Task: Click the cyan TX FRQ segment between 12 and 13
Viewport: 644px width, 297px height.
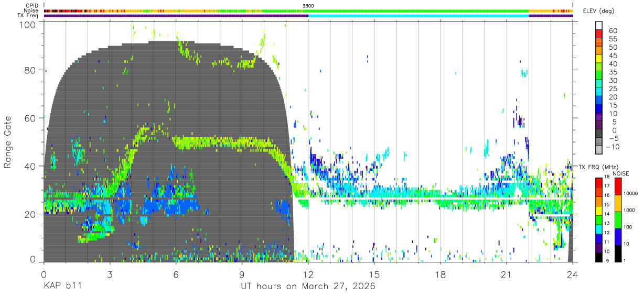Action: tap(599, 229)
